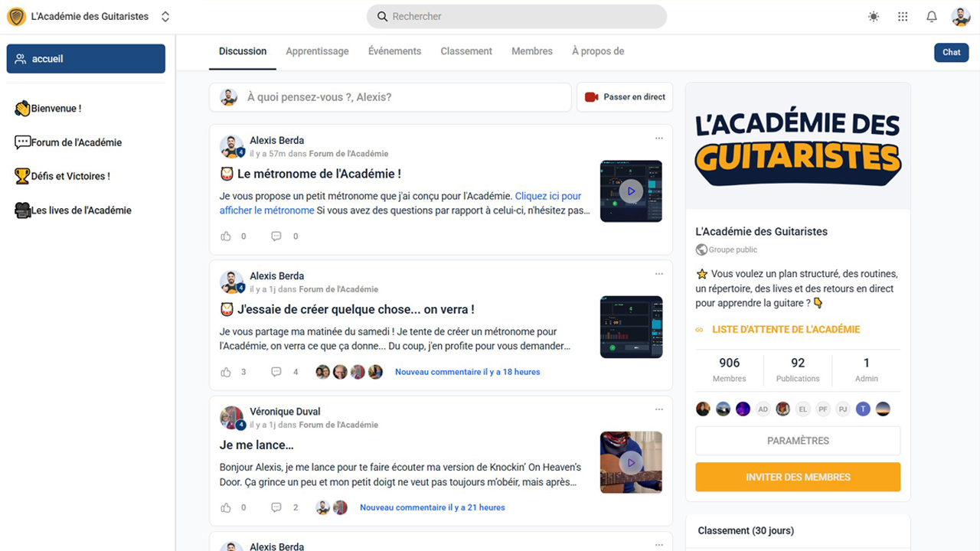Expand the L'Académie des Guitaristes group switcher
The image size is (980, 551).
(x=165, y=16)
